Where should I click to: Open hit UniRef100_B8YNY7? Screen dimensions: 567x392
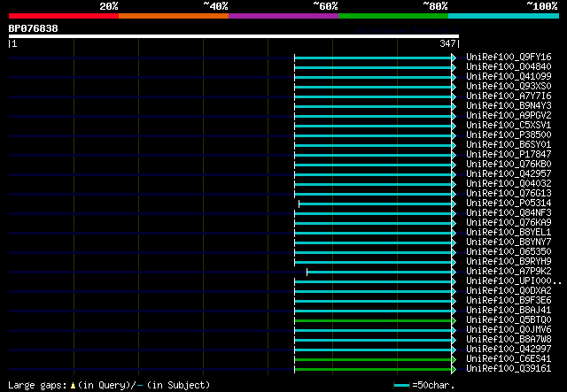pos(509,242)
